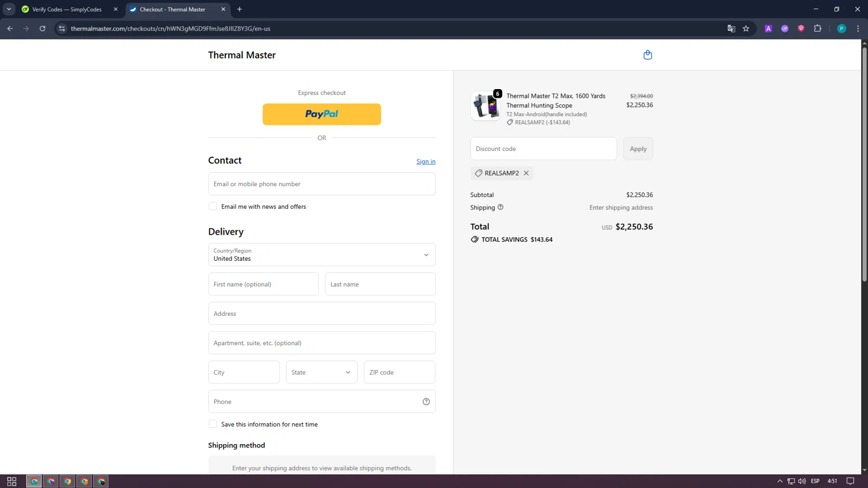Click the Address input field
868x488 pixels.
pyautogui.click(x=322, y=313)
